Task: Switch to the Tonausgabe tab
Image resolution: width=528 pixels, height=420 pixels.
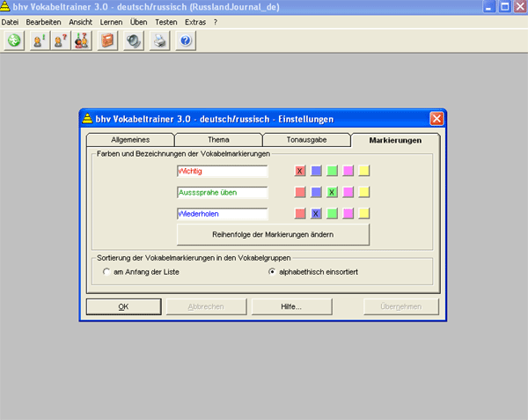Action: pyautogui.click(x=306, y=140)
